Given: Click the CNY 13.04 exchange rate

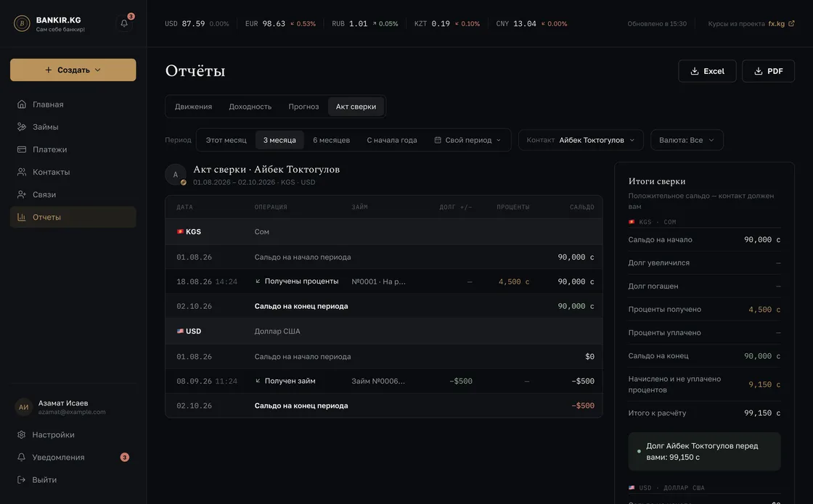Looking at the screenshot, I should 531,24.
